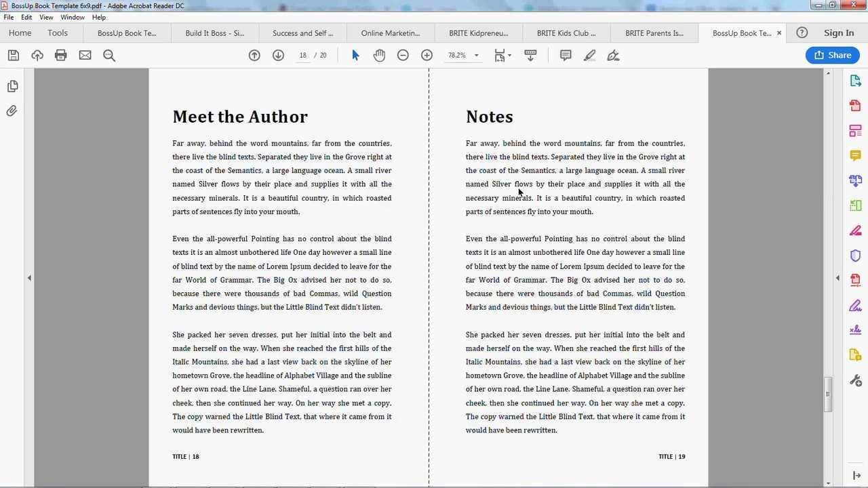The width and height of the screenshot is (868, 488).
Task: Open the Help question mark icon
Action: [x=802, y=33]
